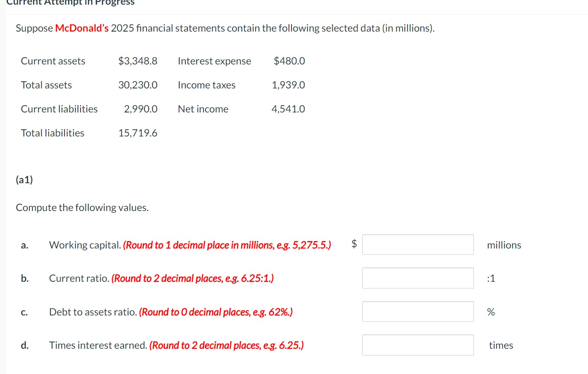Click the red Debt to assets rounding hint
The width and height of the screenshot is (588, 374).
click(x=216, y=312)
